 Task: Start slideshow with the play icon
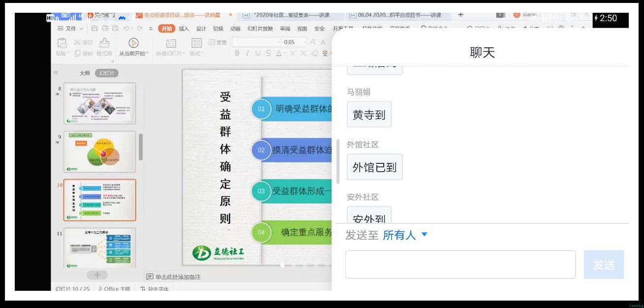(x=133, y=43)
